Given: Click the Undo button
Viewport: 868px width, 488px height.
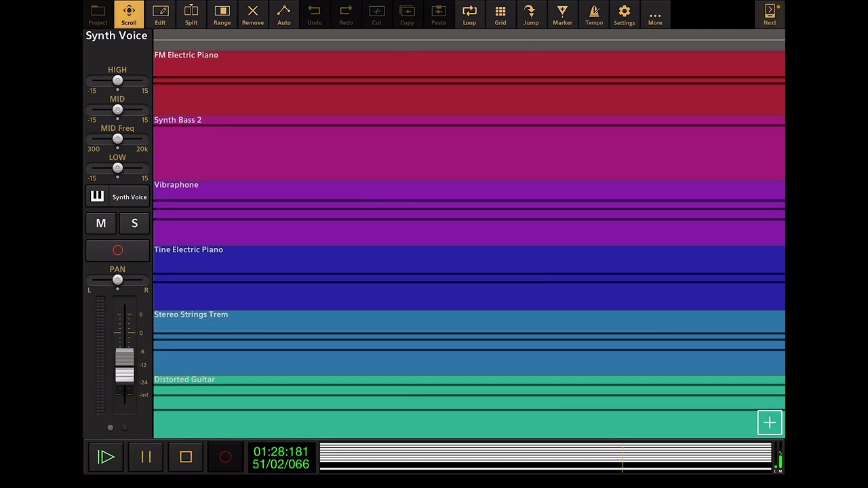Looking at the screenshot, I should (x=315, y=14).
